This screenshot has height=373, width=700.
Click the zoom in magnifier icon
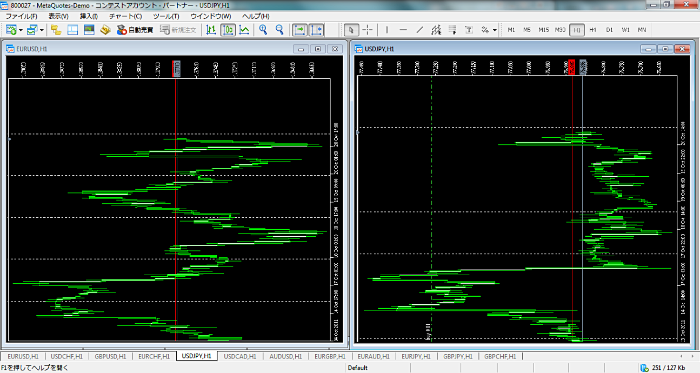tap(263, 30)
